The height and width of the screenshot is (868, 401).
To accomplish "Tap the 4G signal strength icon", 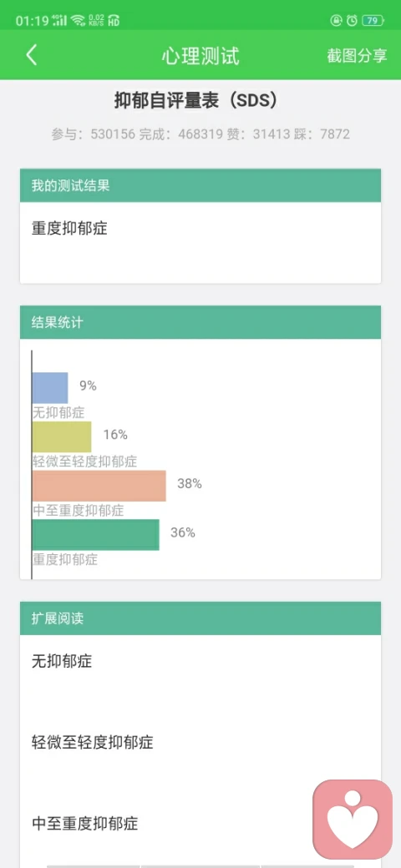I will 59,21.
